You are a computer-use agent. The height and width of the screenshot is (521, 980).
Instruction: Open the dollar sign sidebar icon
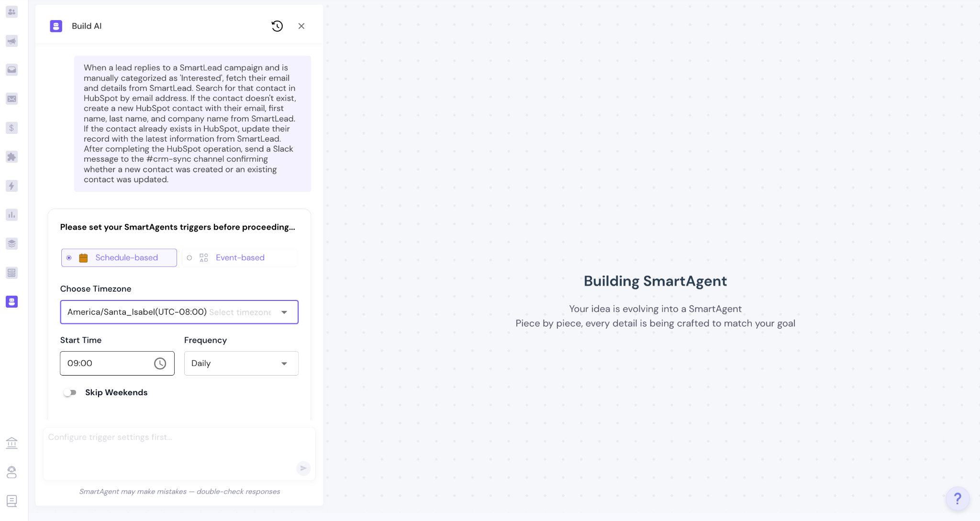coord(11,128)
